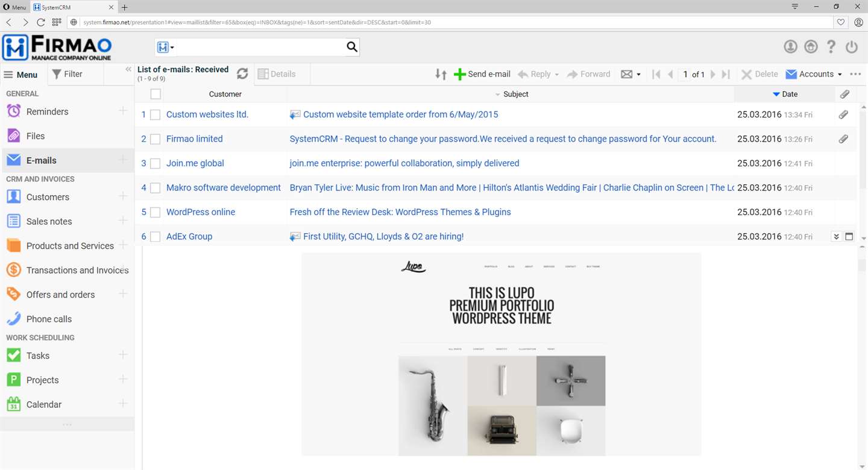The height and width of the screenshot is (470, 868).
Task: Add a new sales note with plus
Action: coord(123,221)
